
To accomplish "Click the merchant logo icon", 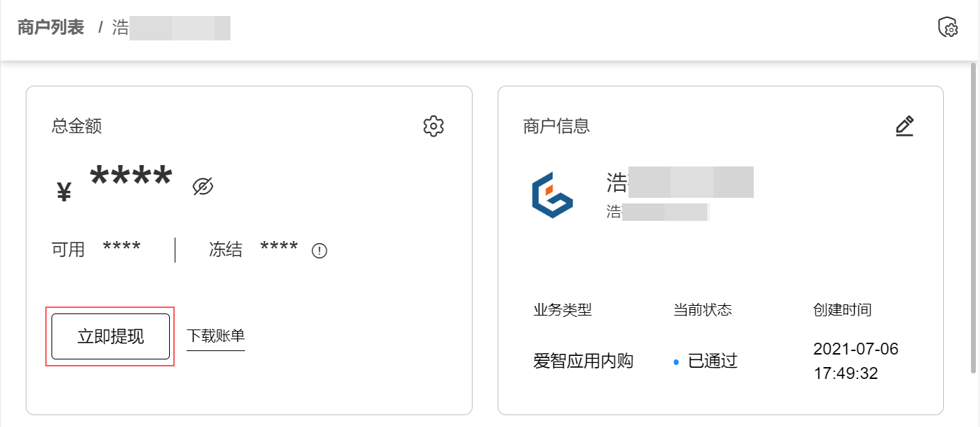I will (x=553, y=196).
